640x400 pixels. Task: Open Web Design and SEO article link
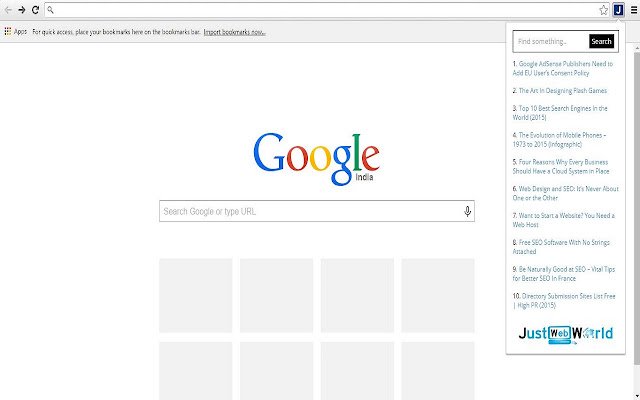565,193
